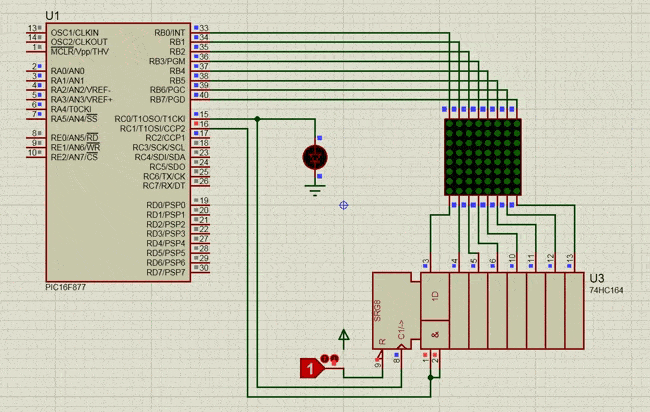The image size is (650, 412).
Task: Click the RC2/CCP1 pin label
Action: click(165, 138)
